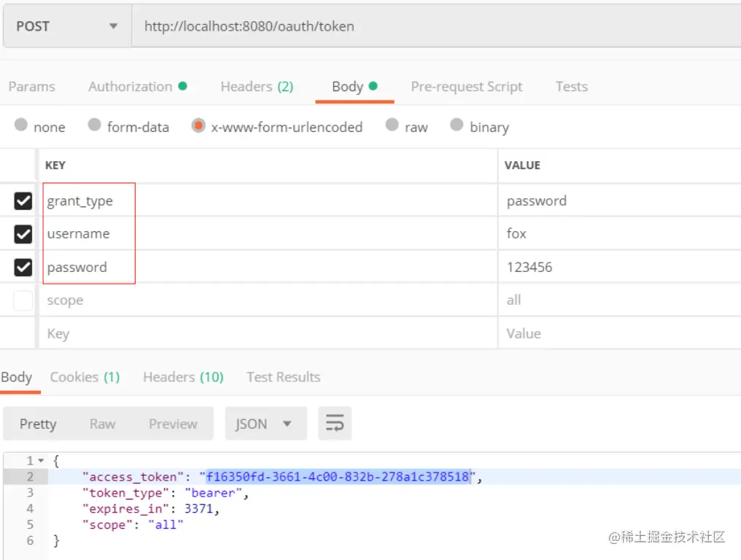The width and height of the screenshot is (741, 560).
Task: Uncheck the password row checkbox
Action: click(23, 267)
